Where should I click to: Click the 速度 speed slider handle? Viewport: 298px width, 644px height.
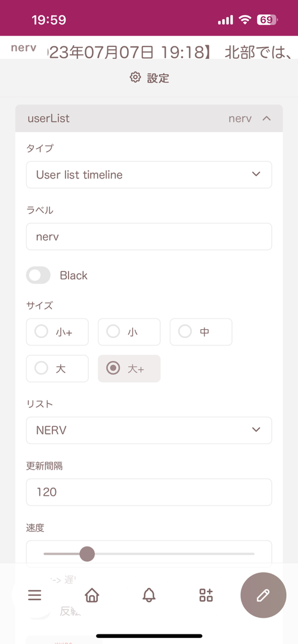click(87, 554)
